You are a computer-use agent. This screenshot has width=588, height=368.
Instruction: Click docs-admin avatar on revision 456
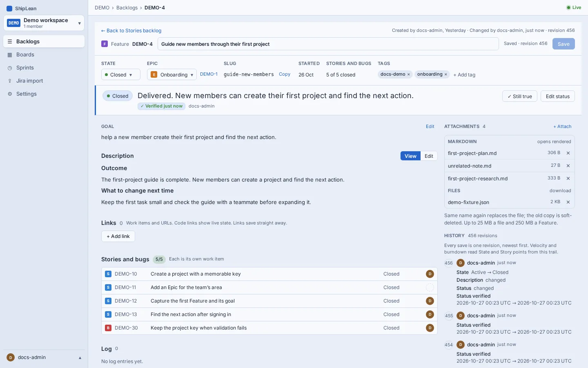[x=461, y=263]
